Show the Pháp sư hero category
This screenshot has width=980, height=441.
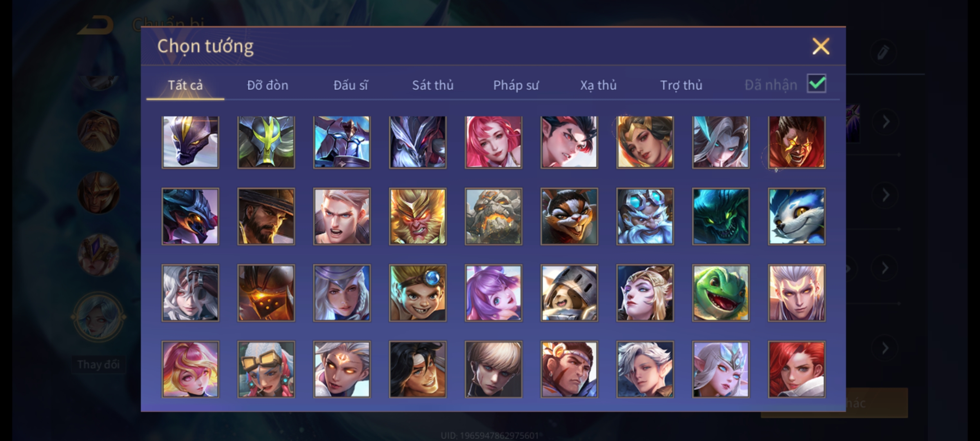click(x=516, y=85)
